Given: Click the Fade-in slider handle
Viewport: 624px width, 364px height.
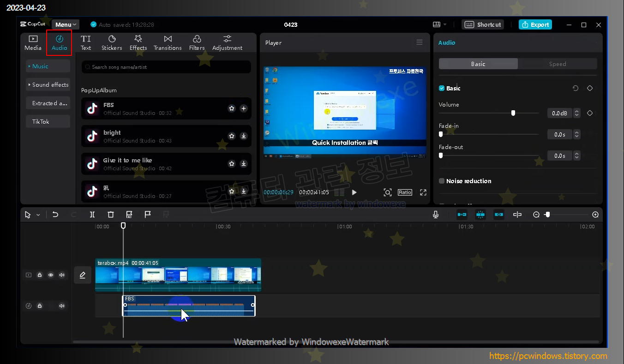Looking at the screenshot, I should (441, 134).
